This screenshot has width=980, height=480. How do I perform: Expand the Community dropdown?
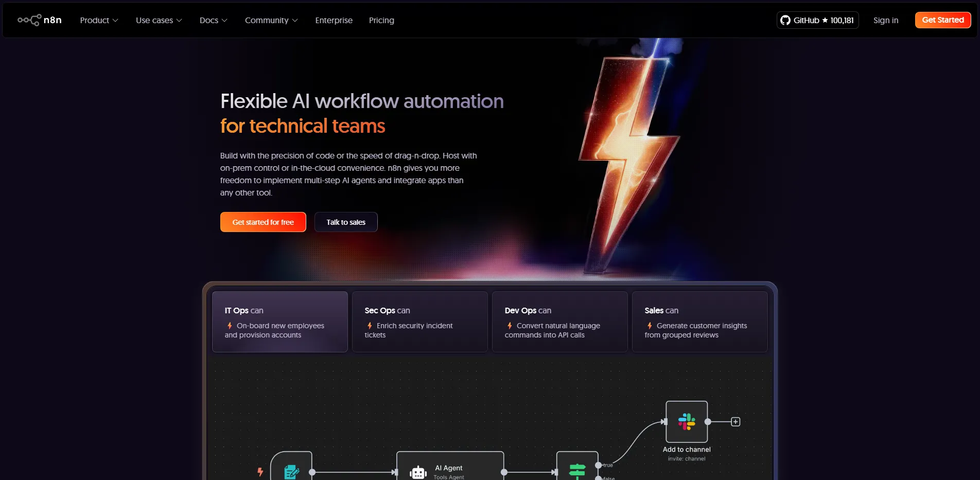coord(271,20)
